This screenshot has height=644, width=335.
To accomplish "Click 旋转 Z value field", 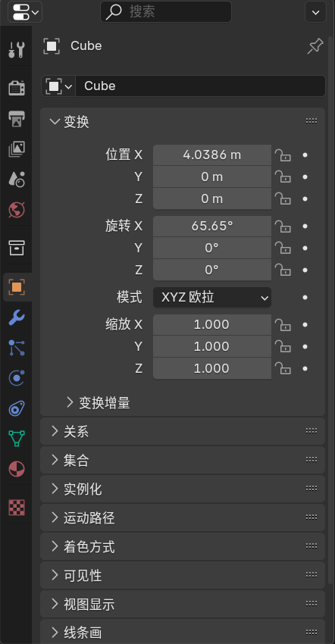I will pos(212,270).
